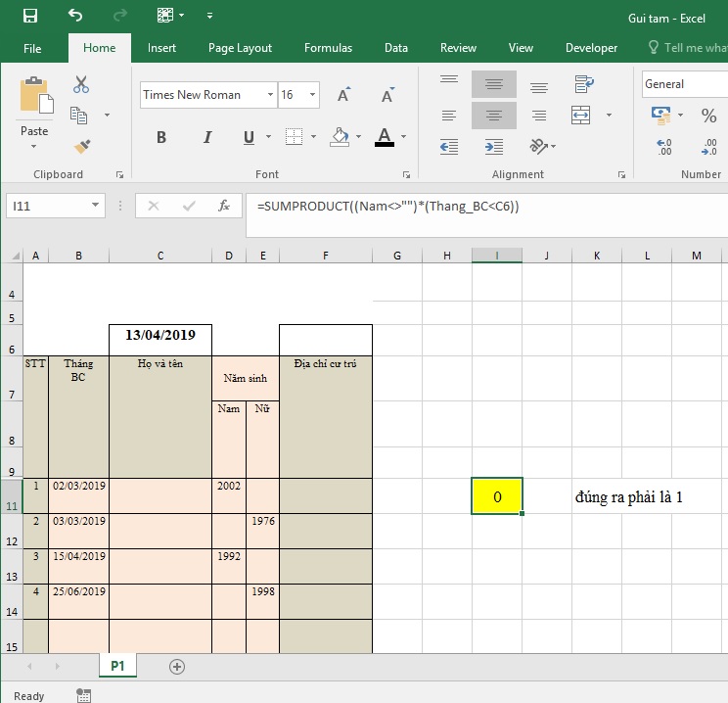Click the Font Color red swatch button
728x703 pixels.
(x=384, y=137)
